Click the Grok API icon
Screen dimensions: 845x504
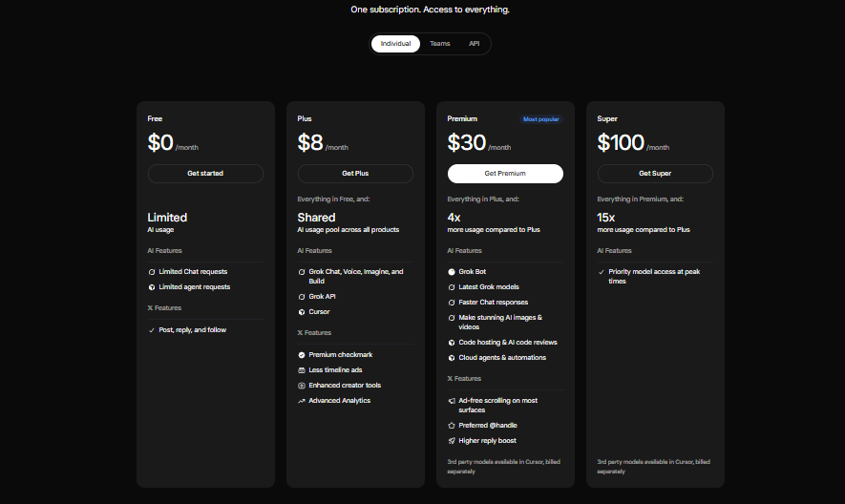[x=302, y=297]
